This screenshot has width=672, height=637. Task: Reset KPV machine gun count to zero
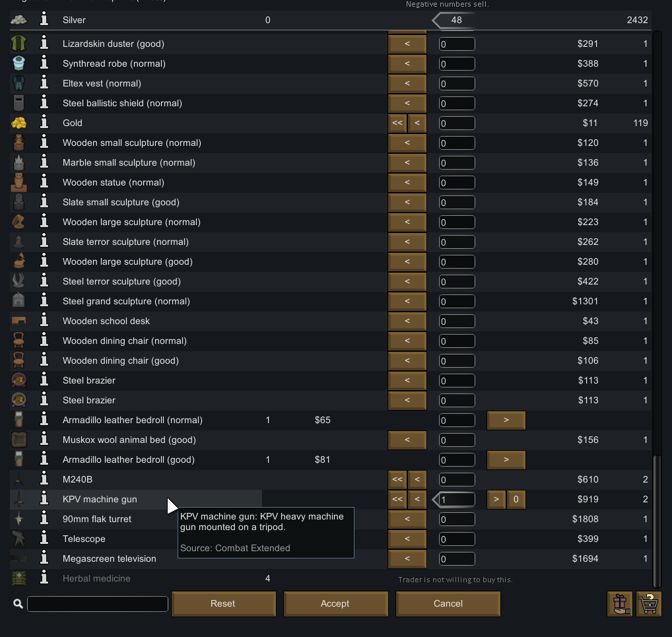click(516, 500)
